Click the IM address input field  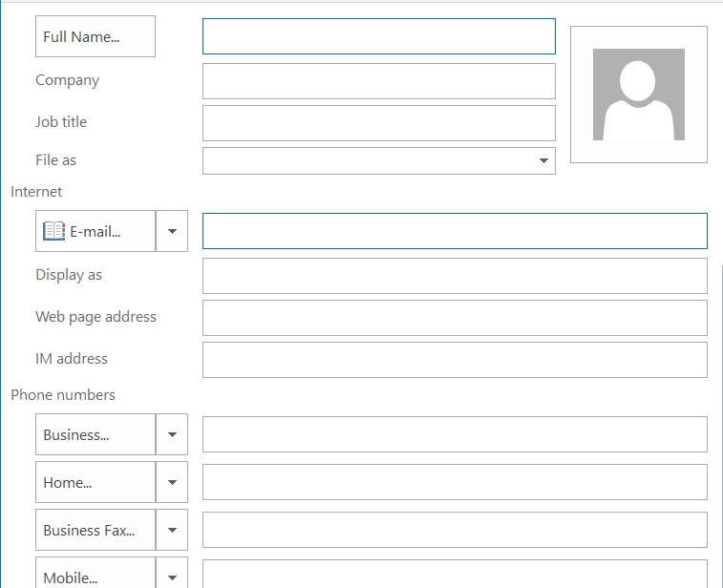point(455,360)
